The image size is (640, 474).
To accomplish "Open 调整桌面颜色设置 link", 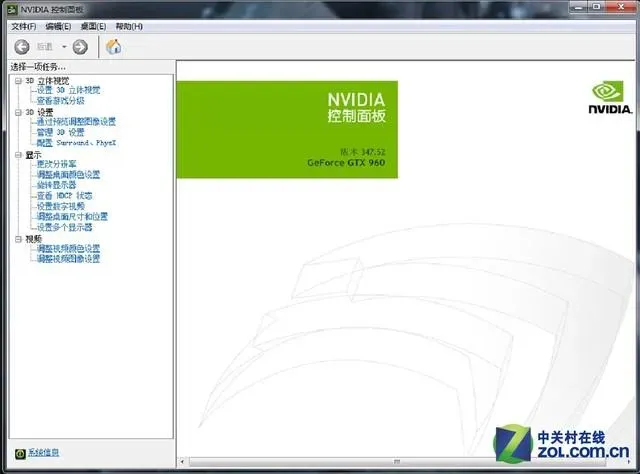I will (x=68, y=175).
